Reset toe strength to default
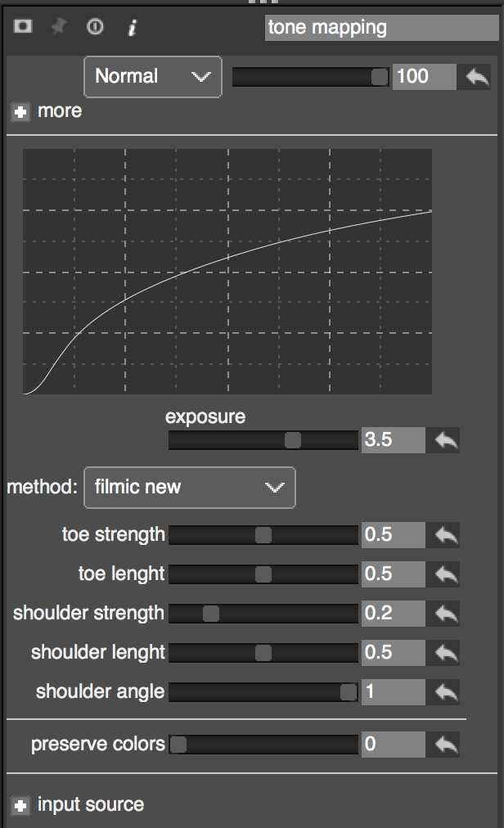 pyautogui.click(x=446, y=535)
